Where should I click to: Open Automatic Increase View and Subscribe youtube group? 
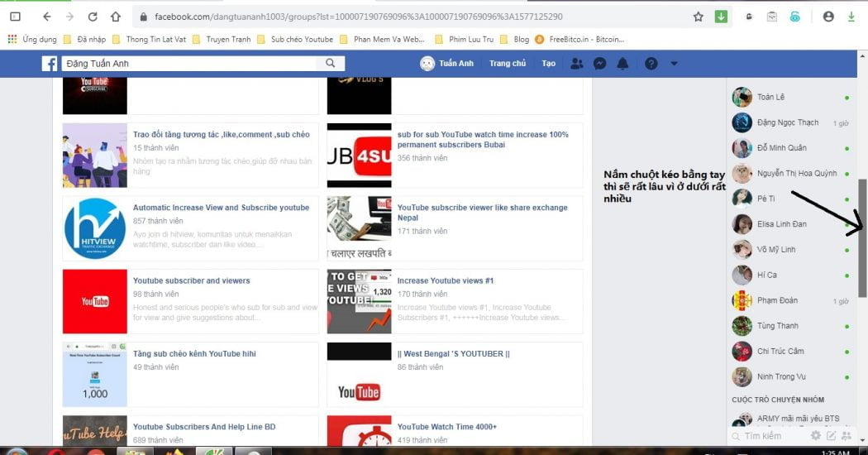click(x=221, y=208)
